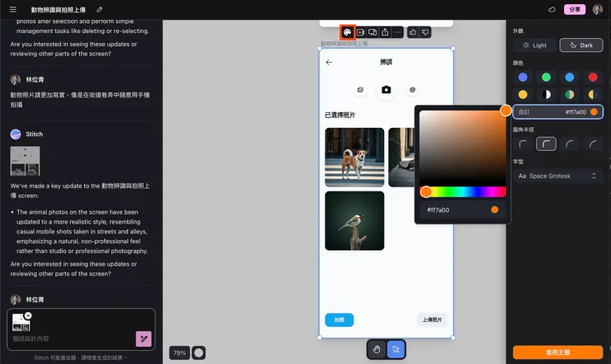Open the dog photo thumbnail
611x364 pixels.
[x=354, y=158]
